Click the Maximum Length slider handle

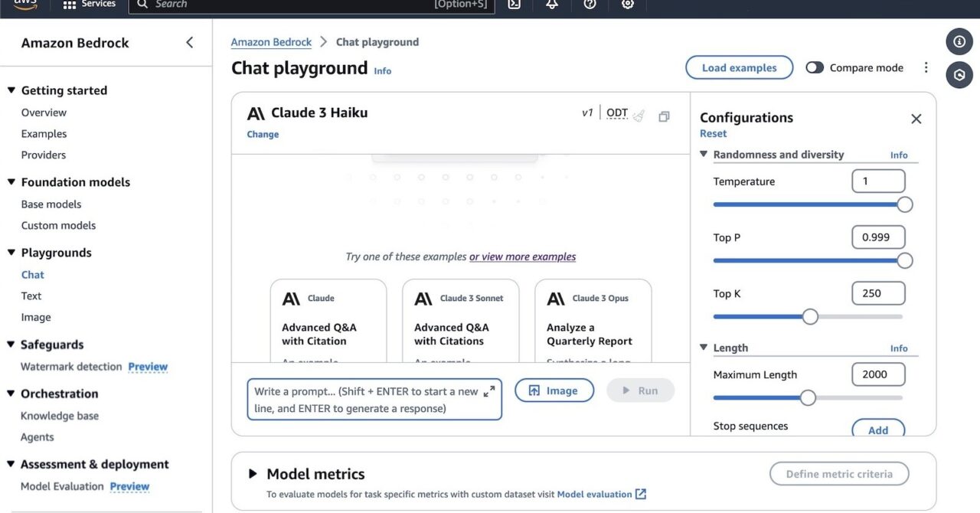click(808, 397)
